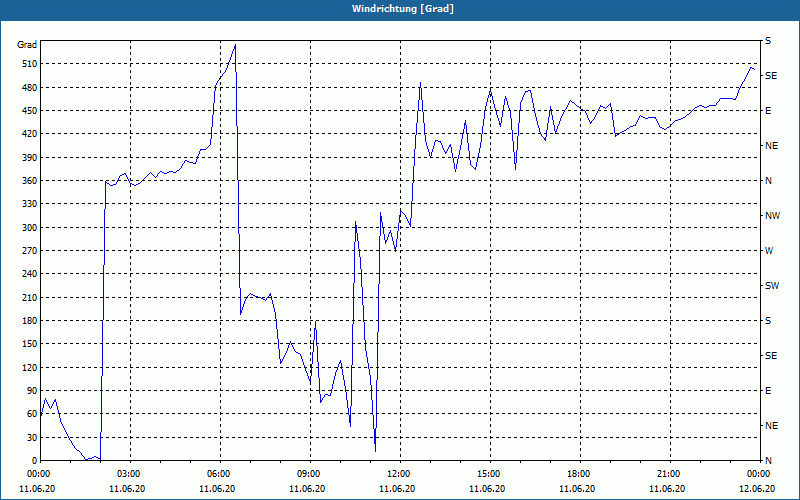Select the 03:00 time label
Image resolution: width=800 pixels, height=500 pixels.
click(130, 474)
